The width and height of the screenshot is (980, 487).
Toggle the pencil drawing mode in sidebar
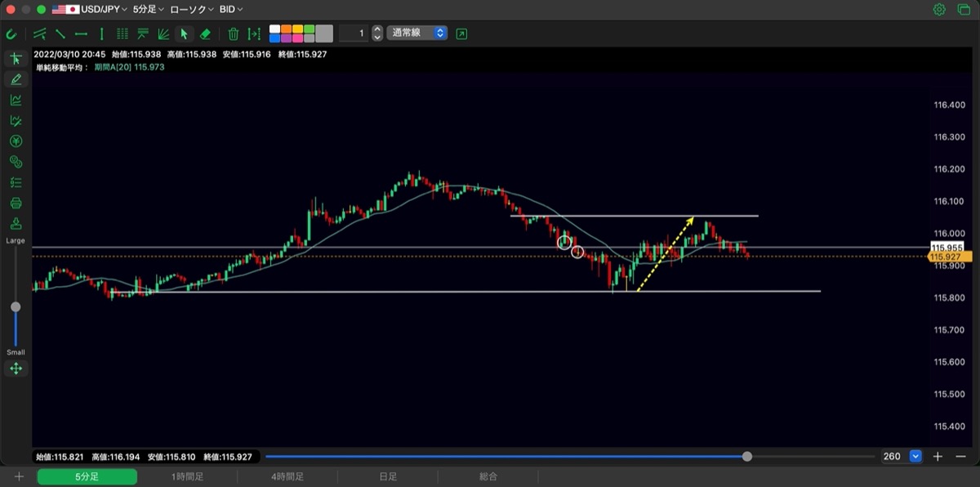click(16, 79)
